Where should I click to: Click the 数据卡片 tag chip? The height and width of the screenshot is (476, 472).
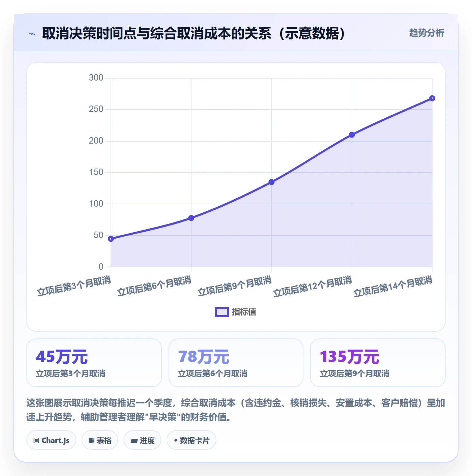click(x=191, y=440)
